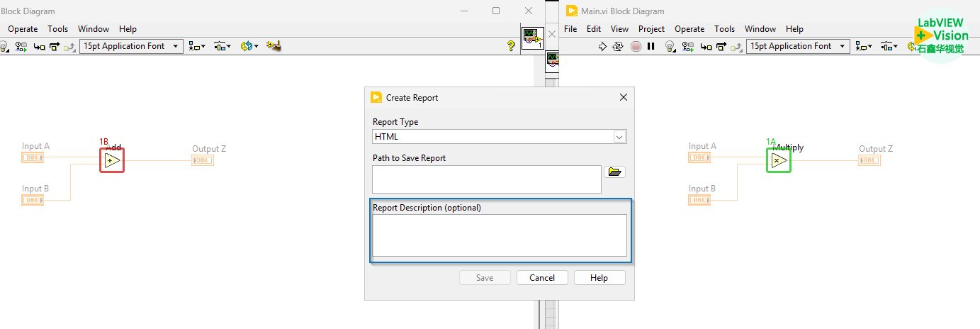
Task: Click the VI icon pane in left window
Action: click(x=531, y=38)
